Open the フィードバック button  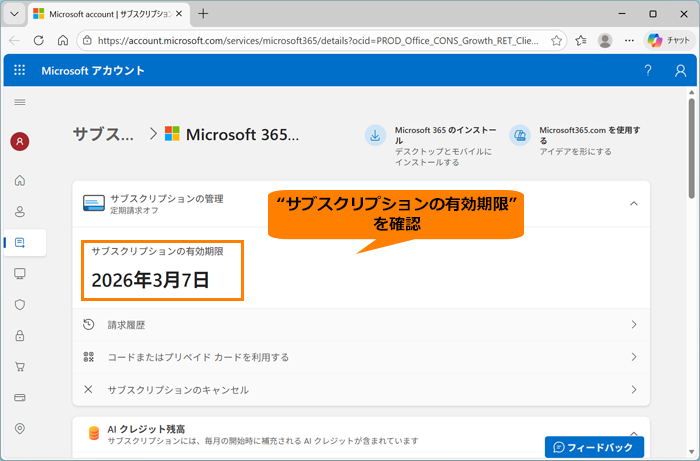coord(594,447)
